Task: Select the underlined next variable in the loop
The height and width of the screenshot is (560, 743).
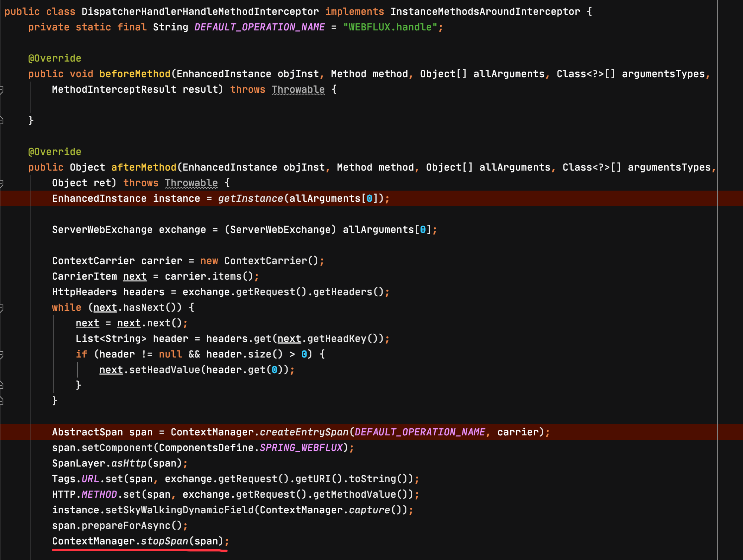Action: click(x=87, y=323)
